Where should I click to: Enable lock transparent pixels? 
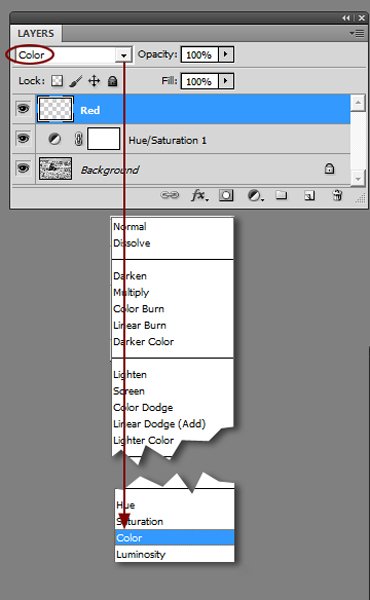click(x=57, y=81)
